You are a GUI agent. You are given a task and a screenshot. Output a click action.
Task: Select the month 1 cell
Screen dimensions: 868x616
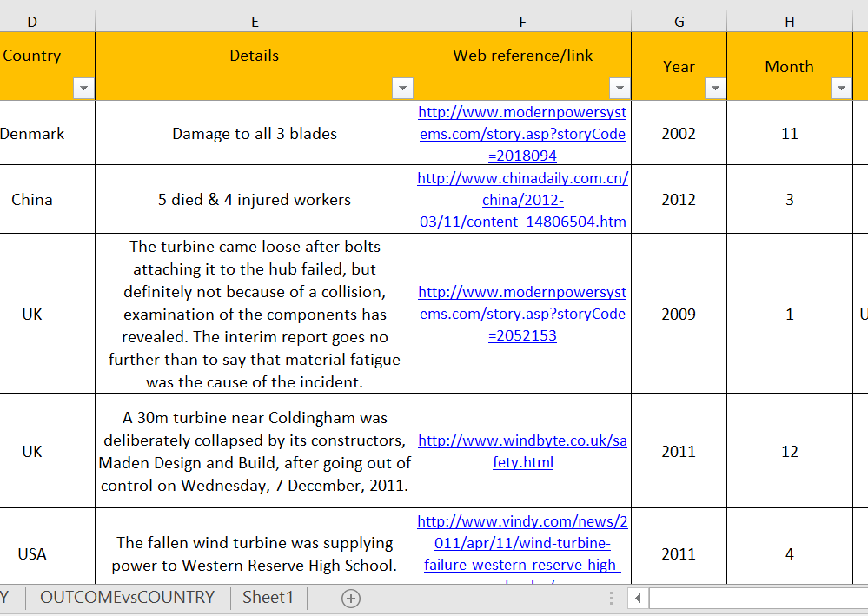click(790, 314)
